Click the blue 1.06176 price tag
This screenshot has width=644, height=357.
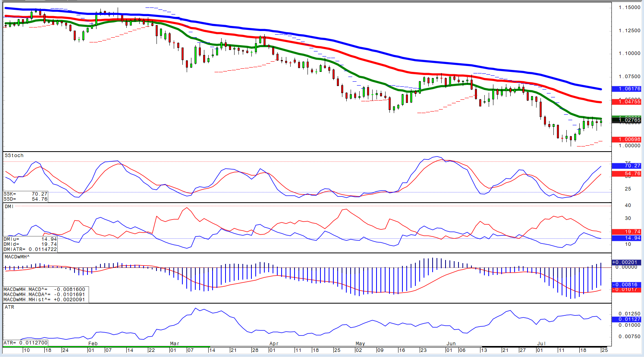tap(627, 89)
